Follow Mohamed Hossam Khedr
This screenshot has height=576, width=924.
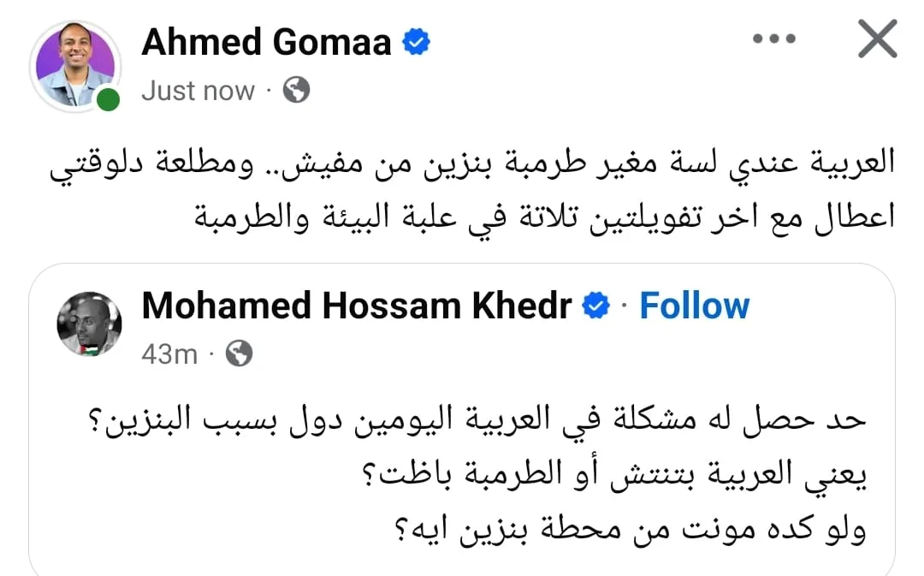pos(695,304)
